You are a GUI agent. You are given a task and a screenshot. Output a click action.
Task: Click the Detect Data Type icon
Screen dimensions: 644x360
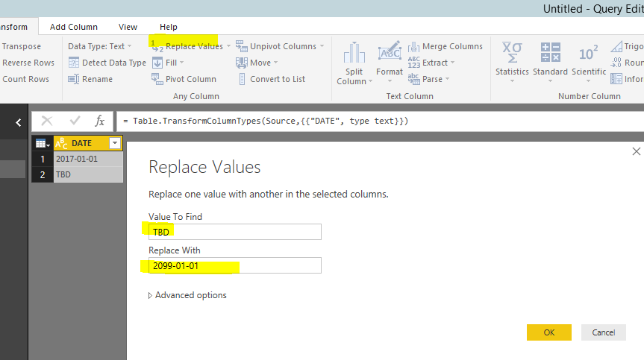[x=74, y=63]
